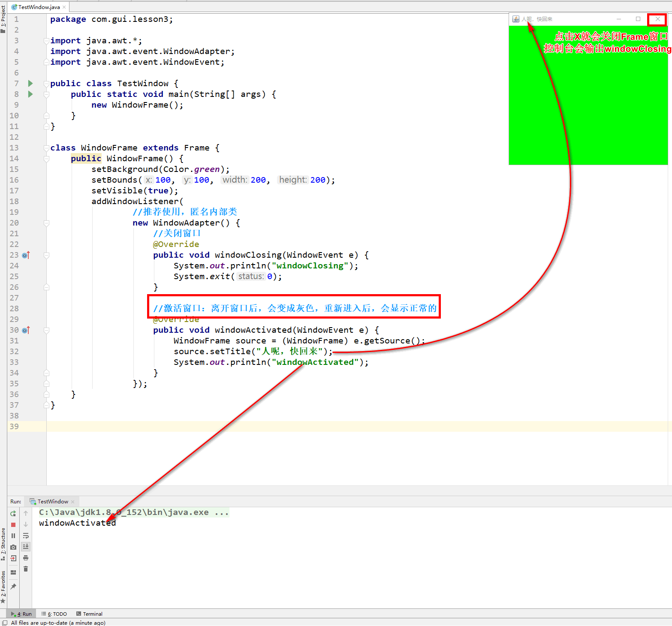Click the setVisible(true) call on line 17

coord(135,191)
